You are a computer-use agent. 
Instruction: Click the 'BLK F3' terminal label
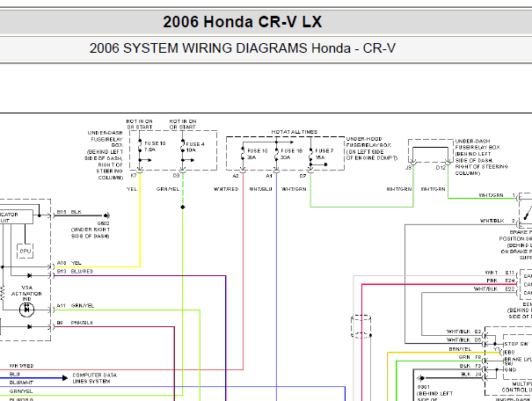470,366
